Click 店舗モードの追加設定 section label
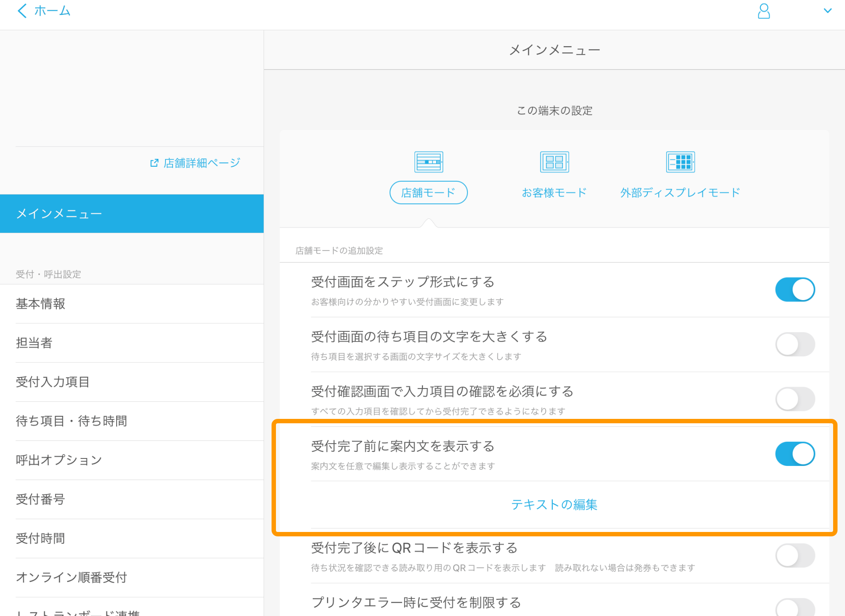Viewport: 845px width, 616px height. pos(339,251)
